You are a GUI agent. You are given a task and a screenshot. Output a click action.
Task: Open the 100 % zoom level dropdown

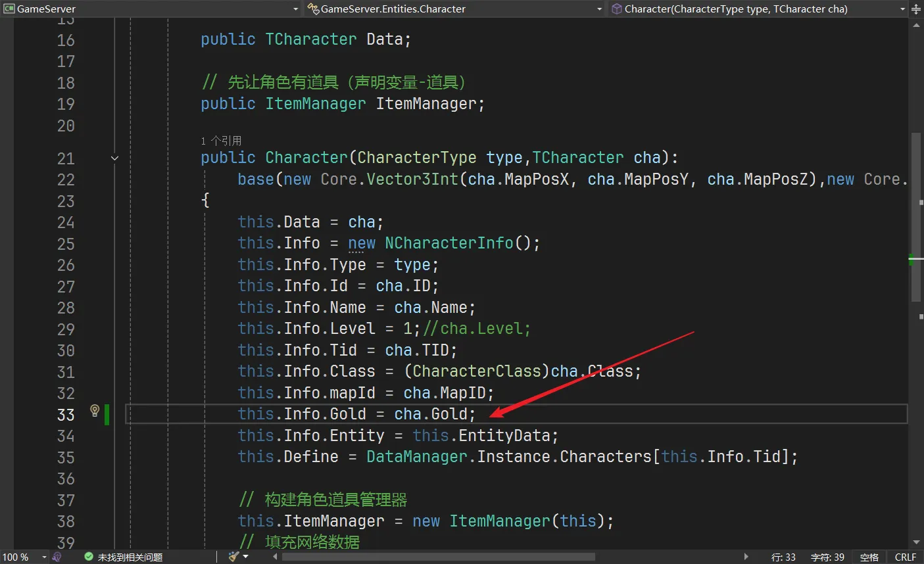click(44, 557)
